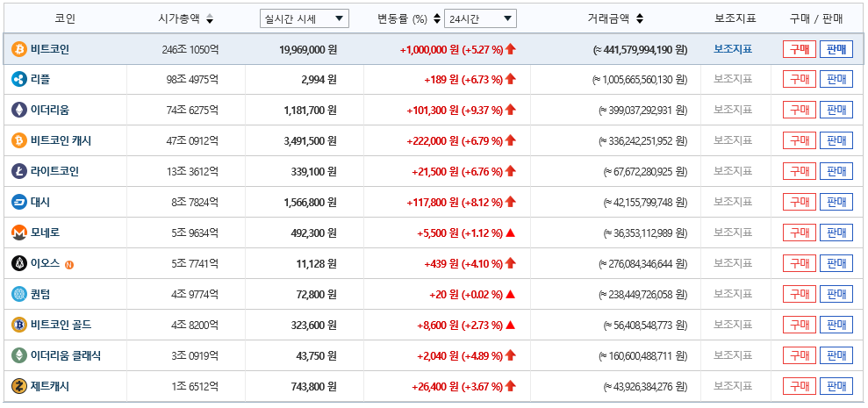868x408 pixels.
Task: Open the 실시간 시세 price dropdown
Action: pos(305,18)
